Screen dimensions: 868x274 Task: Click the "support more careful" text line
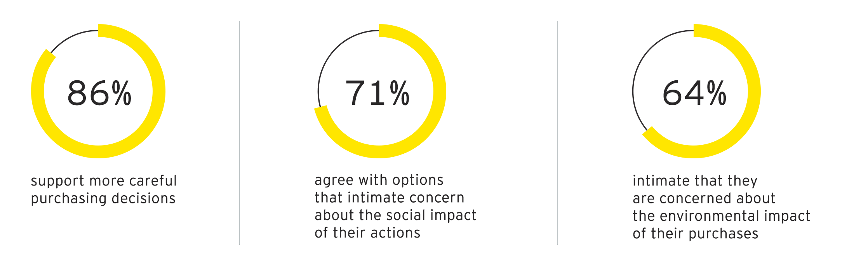click(104, 181)
